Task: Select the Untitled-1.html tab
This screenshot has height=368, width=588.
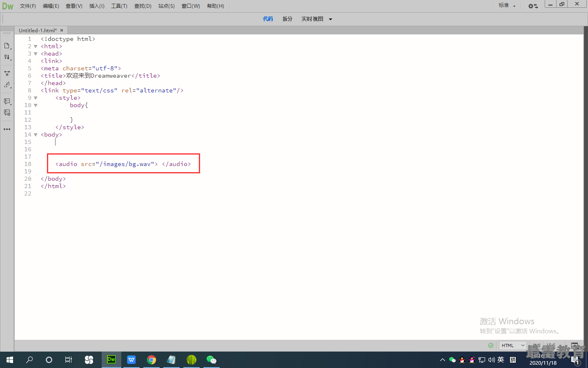Action: pos(38,30)
